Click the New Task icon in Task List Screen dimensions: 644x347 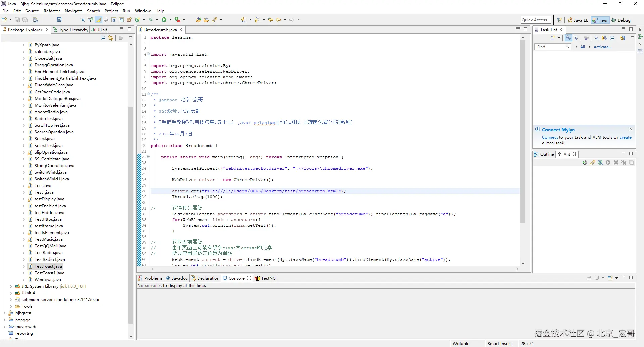553,38
